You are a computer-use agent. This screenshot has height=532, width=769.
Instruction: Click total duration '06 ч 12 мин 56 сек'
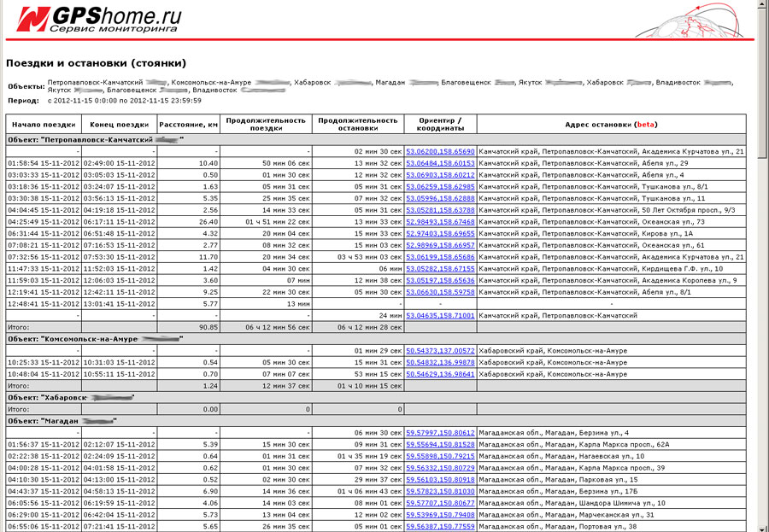[266, 328]
